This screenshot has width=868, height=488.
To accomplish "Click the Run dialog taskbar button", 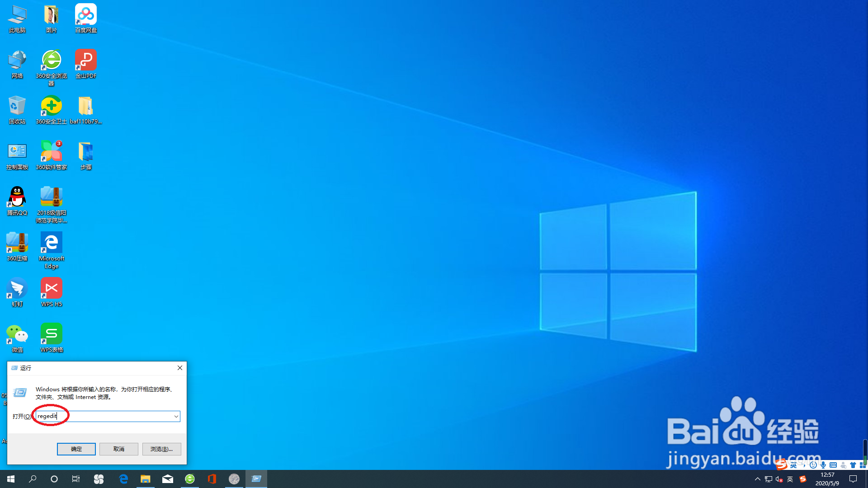I will point(256,479).
